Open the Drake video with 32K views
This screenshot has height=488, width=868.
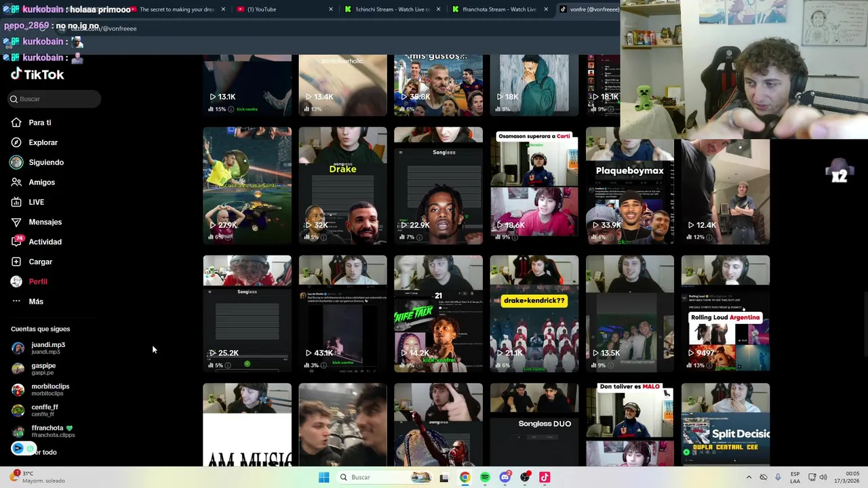point(342,185)
